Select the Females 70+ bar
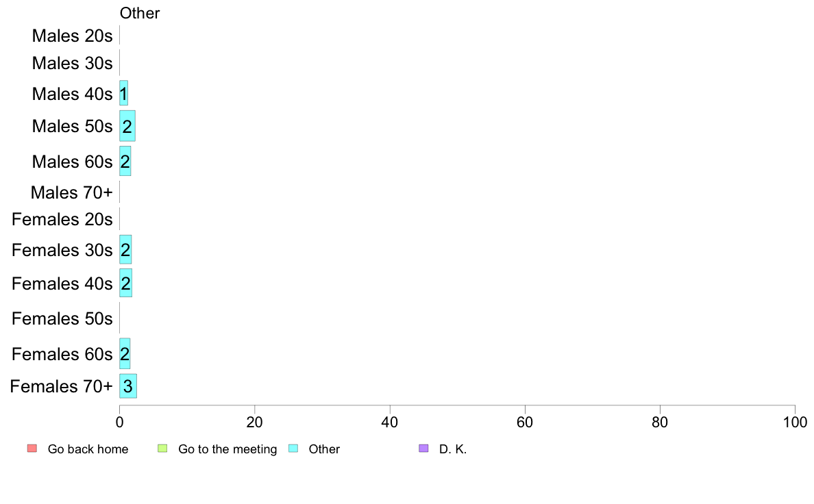Viewport: 814px width, 504px height. 128,386
